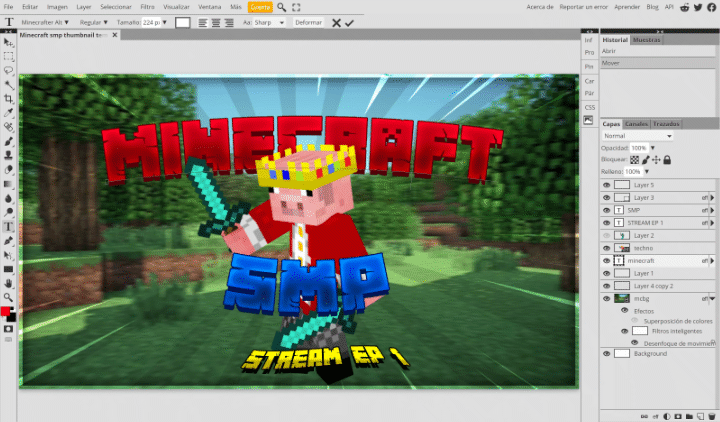Hide the SMP text layer
Image resolution: width=720 pixels, height=422 pixels.
point(607,210)
